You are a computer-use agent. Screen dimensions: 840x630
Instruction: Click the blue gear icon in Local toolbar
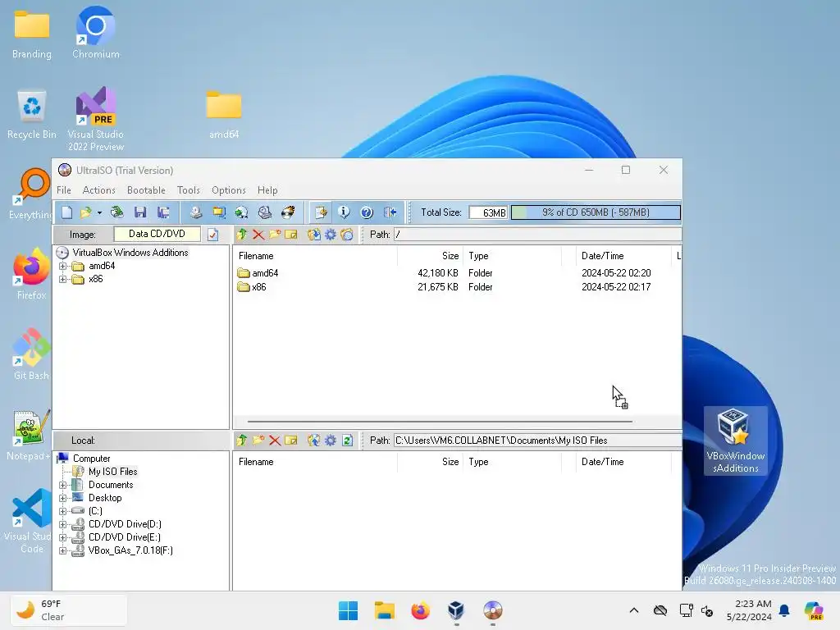331,441
